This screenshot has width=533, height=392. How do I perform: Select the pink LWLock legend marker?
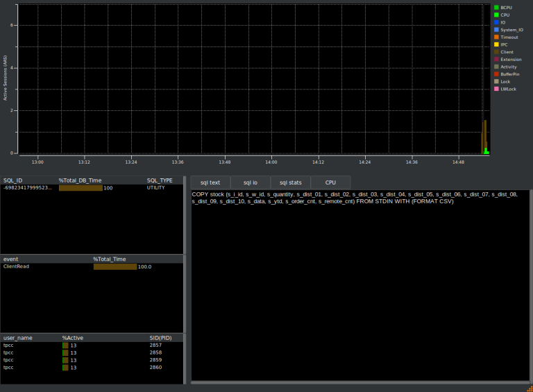[496, 89]
